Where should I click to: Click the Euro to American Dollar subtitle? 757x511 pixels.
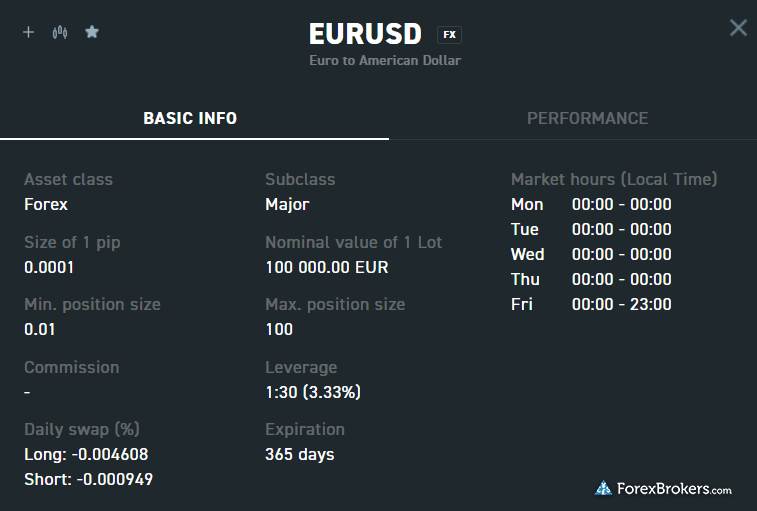coord(385,61)
